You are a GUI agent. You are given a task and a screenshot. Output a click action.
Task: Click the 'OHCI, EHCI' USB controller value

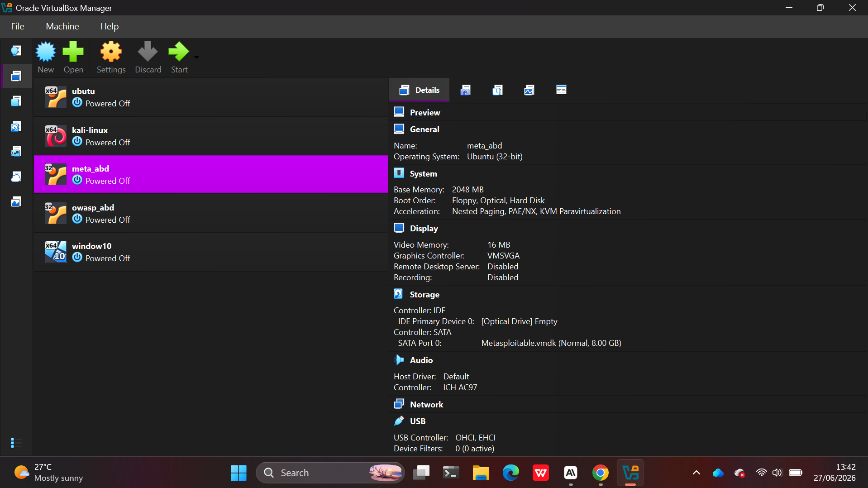475,438
